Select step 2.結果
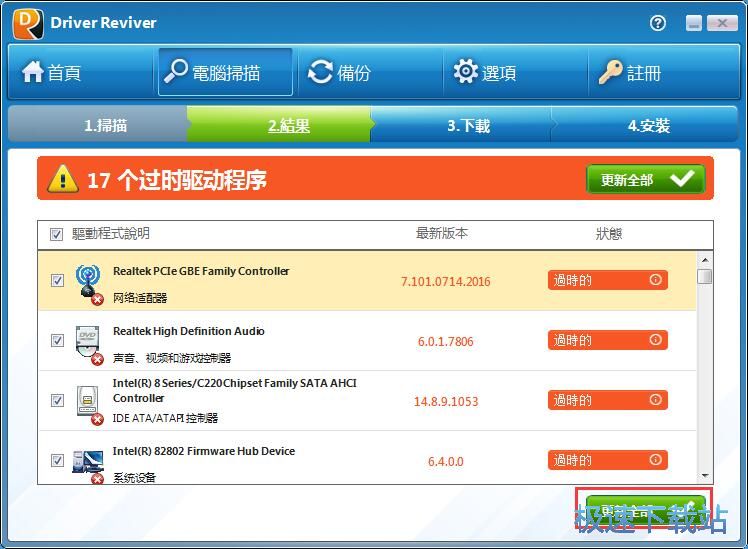The image size is (748, 549). (279, 125)
